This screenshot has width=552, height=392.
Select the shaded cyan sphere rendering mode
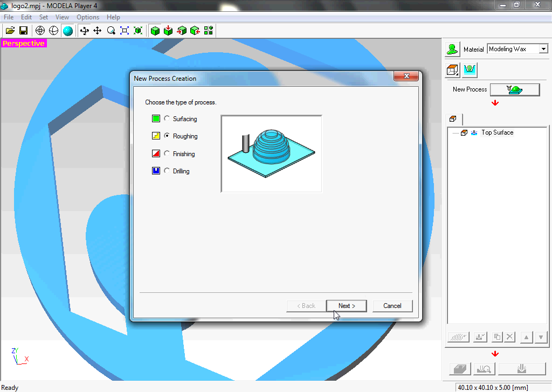[x=67, y=31]
